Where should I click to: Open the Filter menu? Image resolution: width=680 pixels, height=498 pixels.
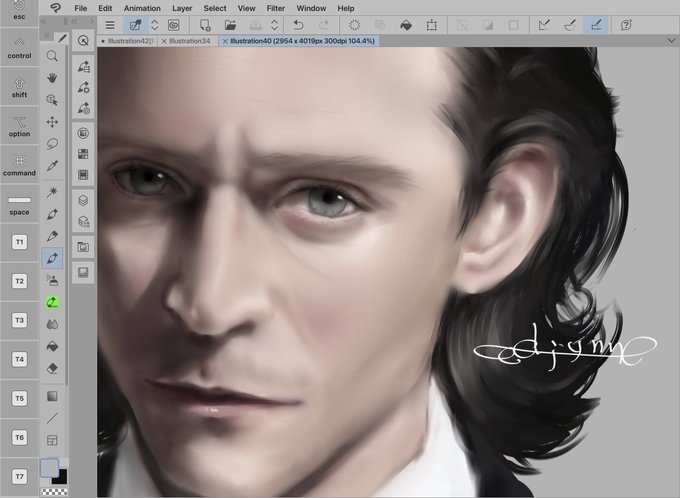[x=275, y=8]
